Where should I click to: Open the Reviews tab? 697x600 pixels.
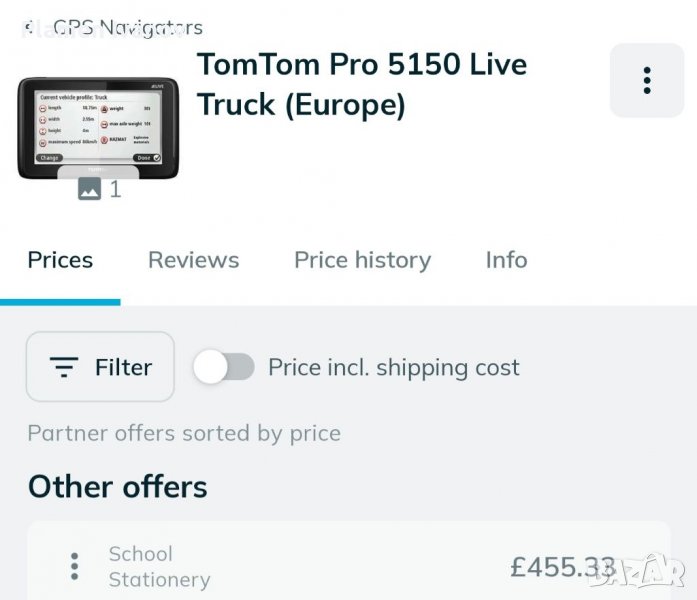click(x=193, y=260)
